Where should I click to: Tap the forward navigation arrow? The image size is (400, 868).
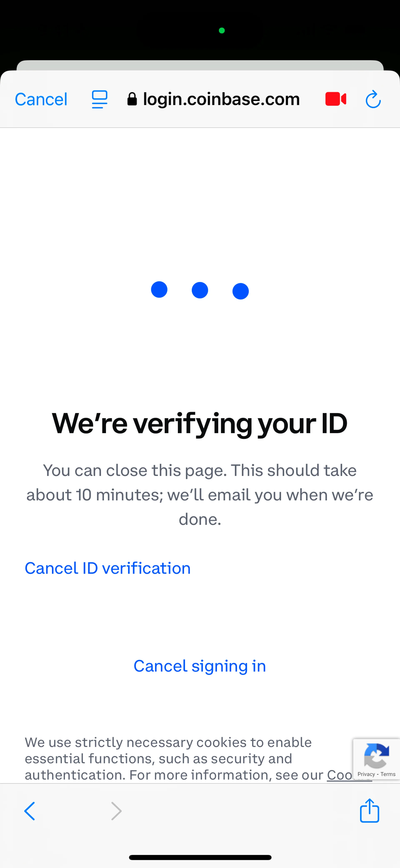pos(116,811)
